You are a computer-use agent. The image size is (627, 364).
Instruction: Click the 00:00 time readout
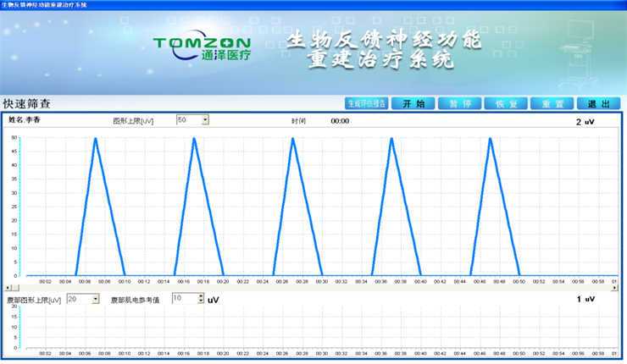tap(340, 121)
